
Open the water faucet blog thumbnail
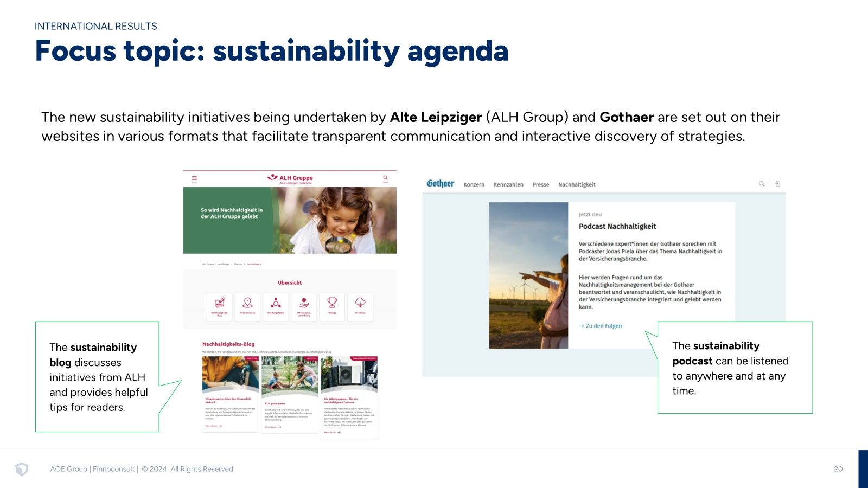(x=231, y=374)
